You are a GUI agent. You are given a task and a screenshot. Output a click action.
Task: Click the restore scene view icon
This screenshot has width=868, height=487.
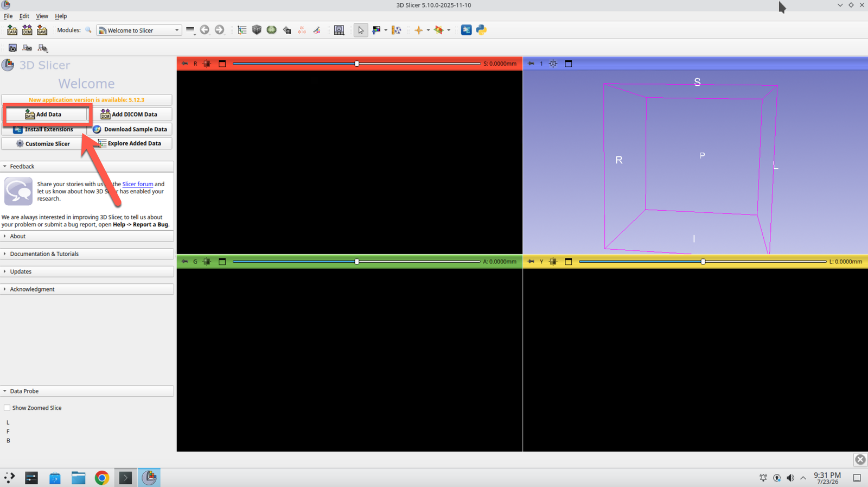(x=43, y=48)
